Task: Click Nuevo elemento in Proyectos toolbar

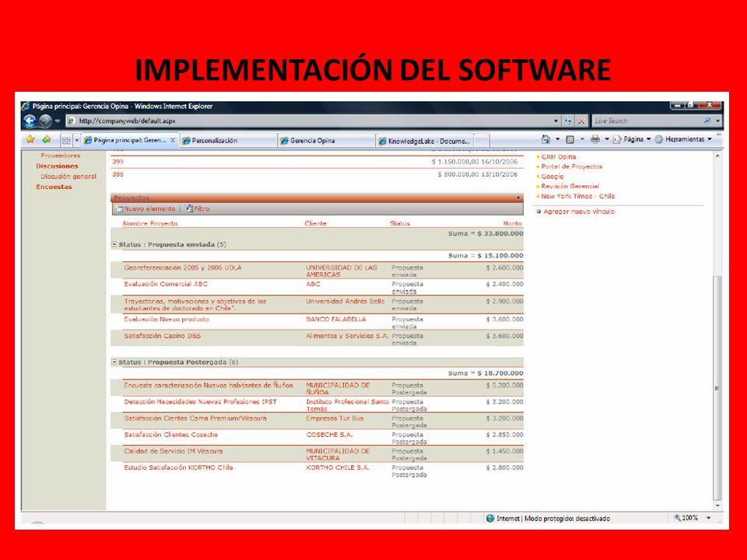Action: 146,209
